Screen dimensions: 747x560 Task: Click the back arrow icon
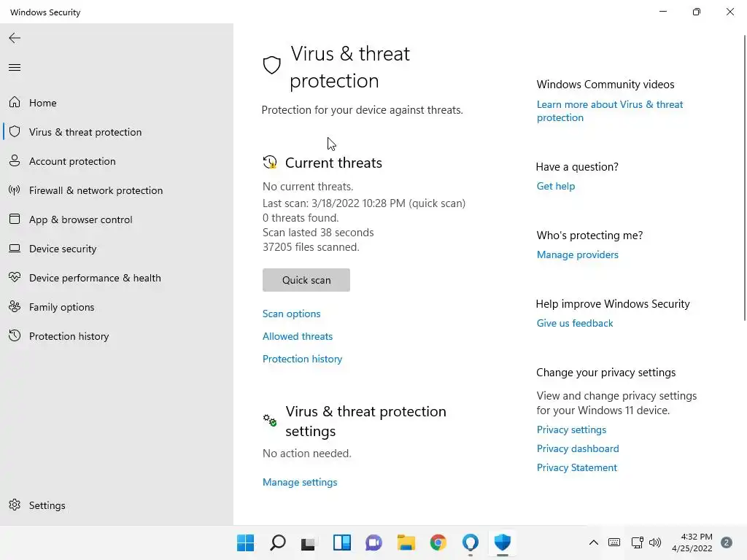(x=15, y=38)
